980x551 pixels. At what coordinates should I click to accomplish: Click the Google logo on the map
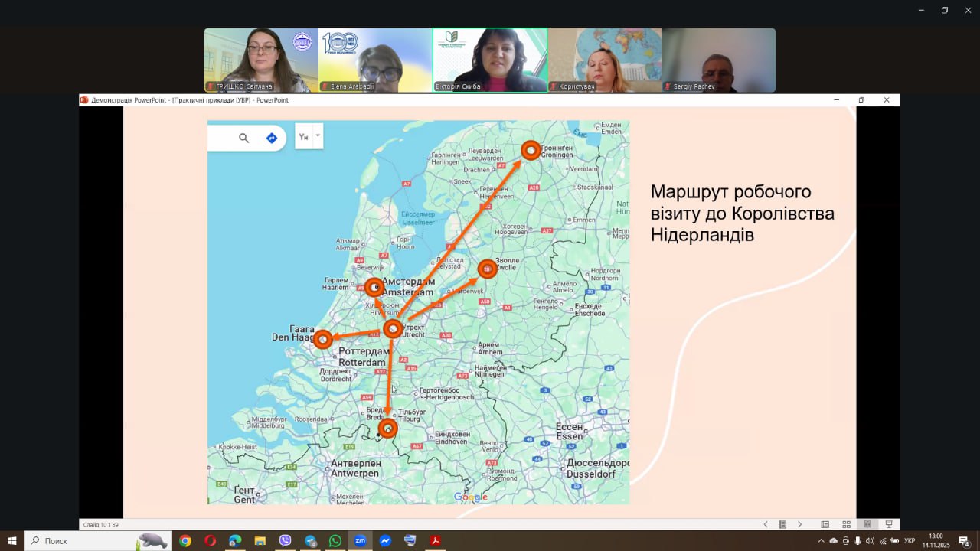click(x=471, y=497)
